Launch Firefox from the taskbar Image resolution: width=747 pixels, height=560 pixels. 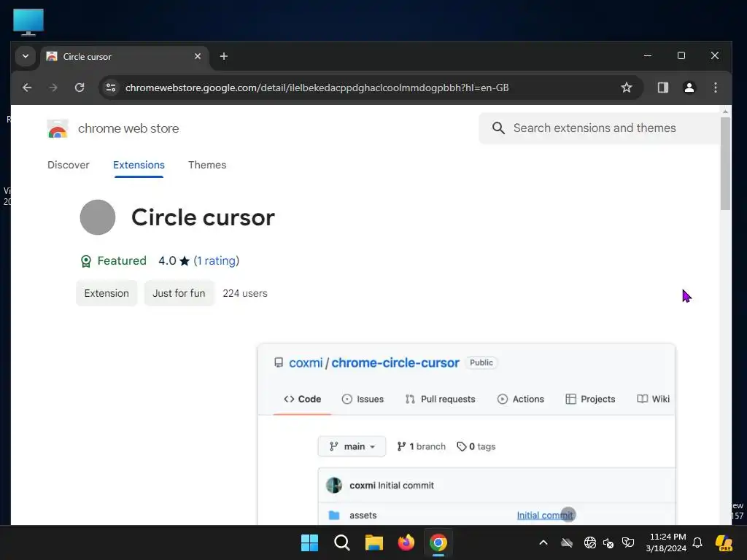tap(406, 542)
